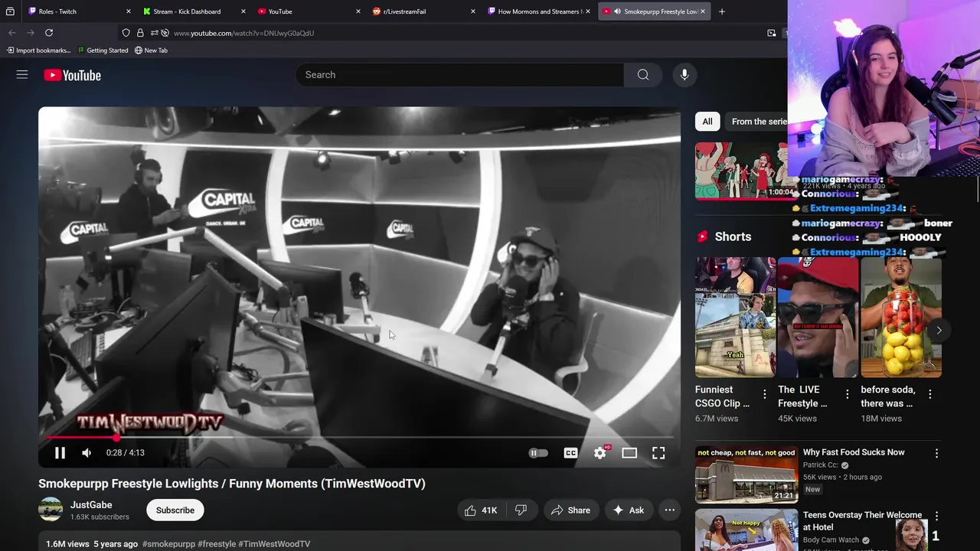Click the padlock site info icon

(x=140, y=33)
